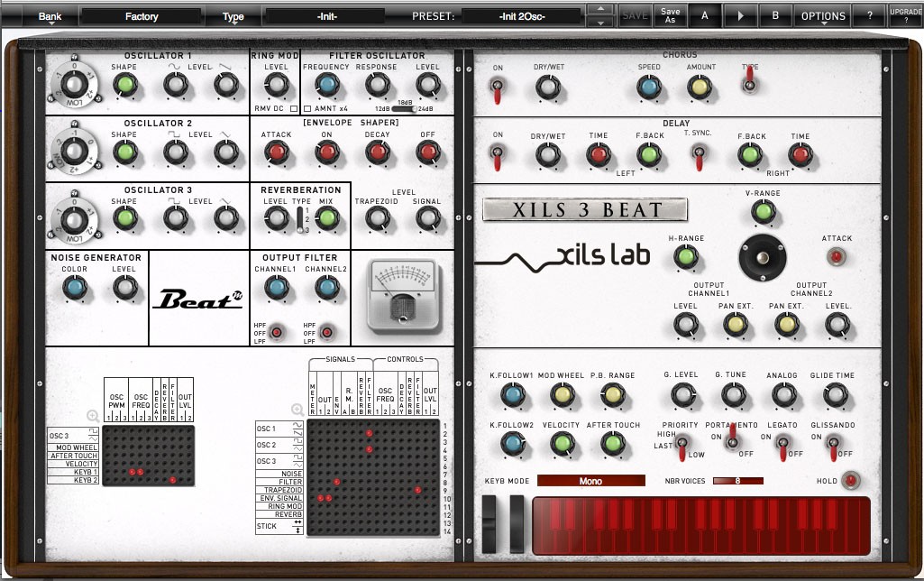
Task: Click the VU meter display
Action: tap(403, 294)
